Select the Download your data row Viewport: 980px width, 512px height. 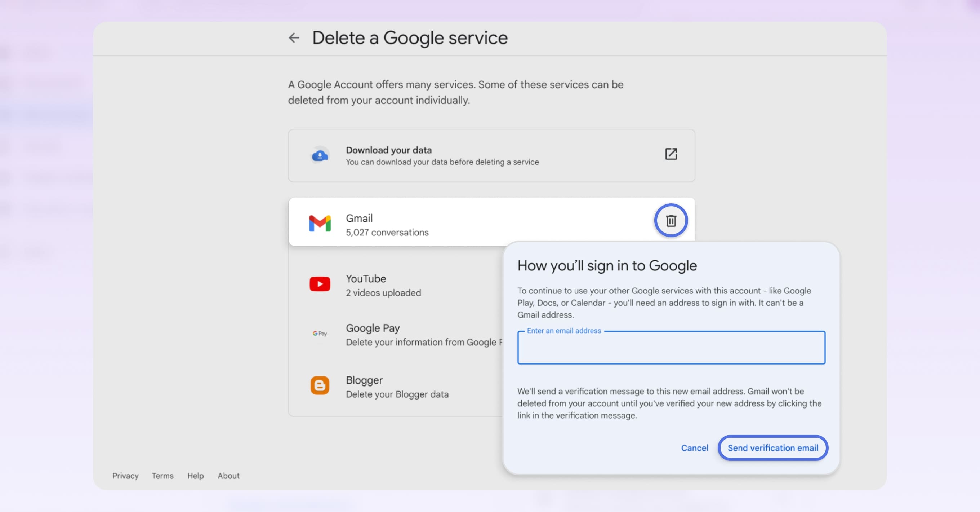point(456,155)
